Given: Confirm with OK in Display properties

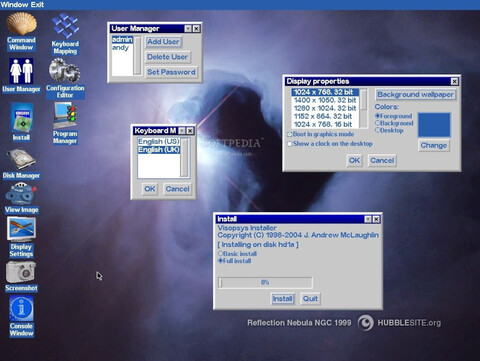Looking at the screenshot, I should pos(354,160).
